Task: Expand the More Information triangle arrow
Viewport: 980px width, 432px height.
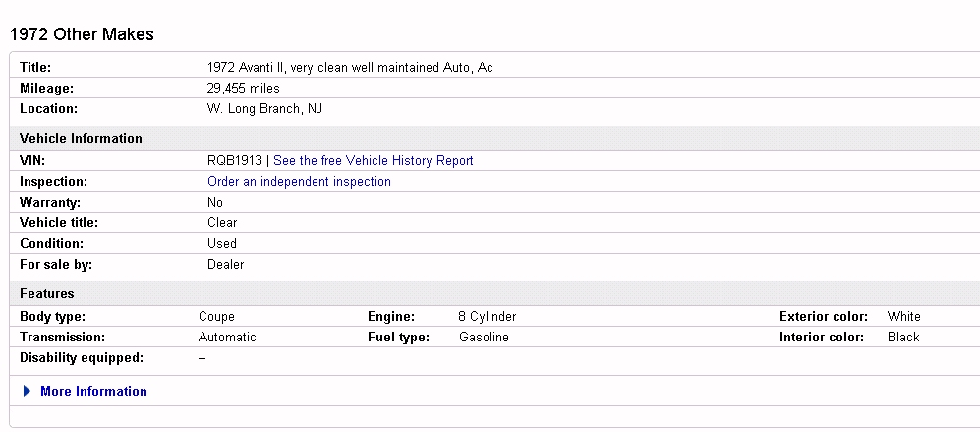Action: point(27,392)
